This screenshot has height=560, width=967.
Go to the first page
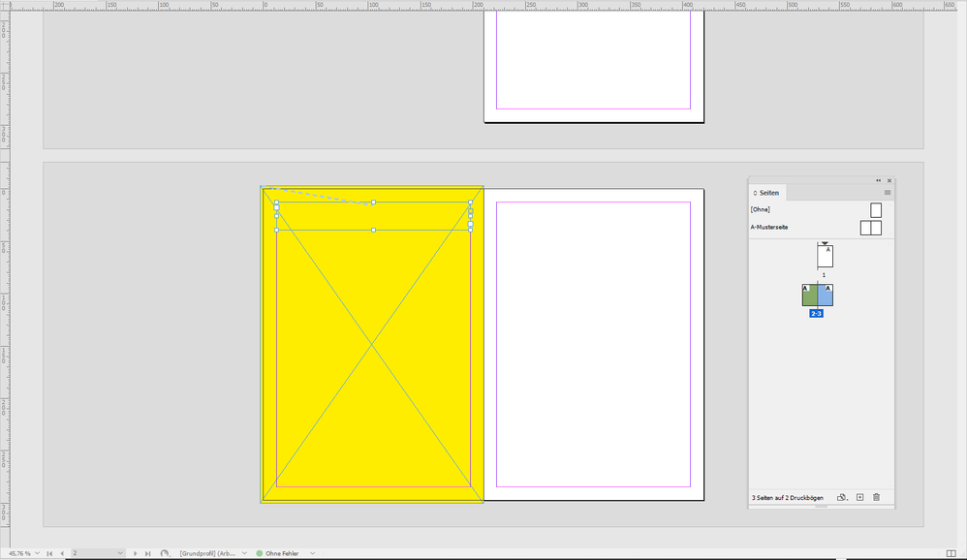click(x=49, y=554)
